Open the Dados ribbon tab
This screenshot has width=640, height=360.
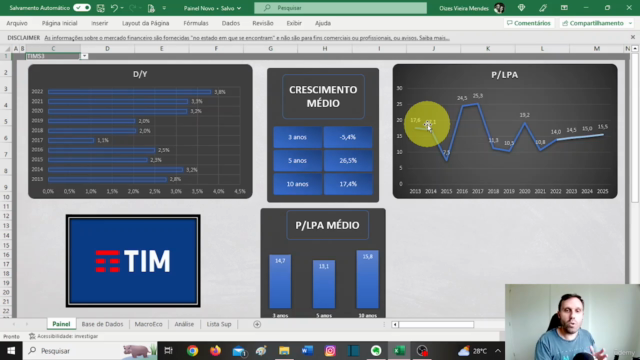pos(231,23)
